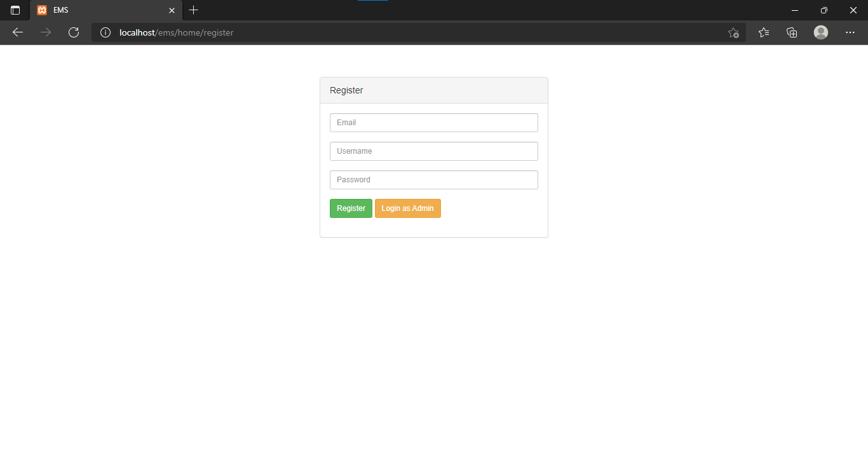Focus the Password entry box

[x=434, y=180]
